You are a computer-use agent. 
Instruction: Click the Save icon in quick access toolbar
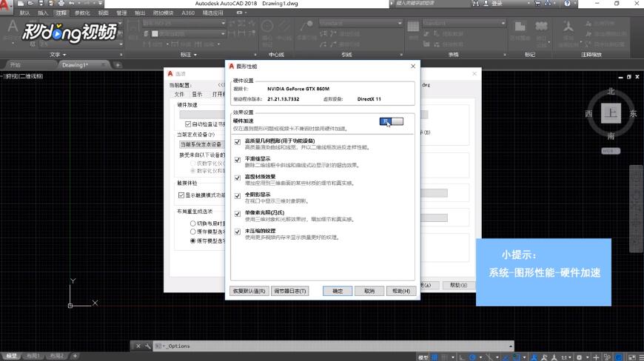[x=41, y=3]
